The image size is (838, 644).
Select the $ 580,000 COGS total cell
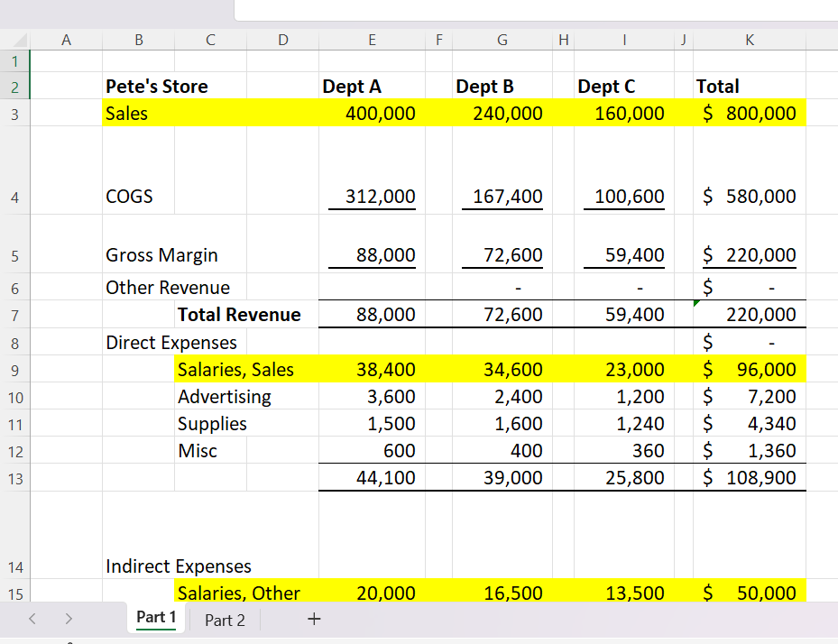click(x=749, y=197)
